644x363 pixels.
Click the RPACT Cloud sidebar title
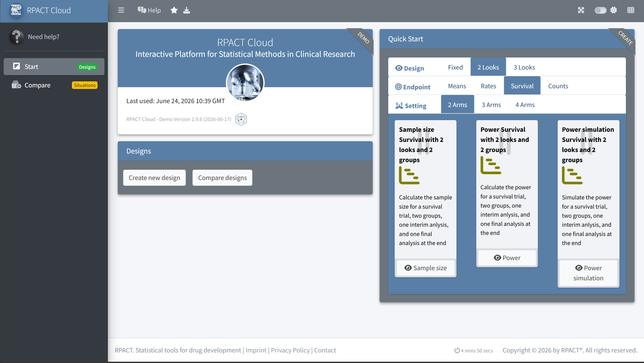coord(49,10)
